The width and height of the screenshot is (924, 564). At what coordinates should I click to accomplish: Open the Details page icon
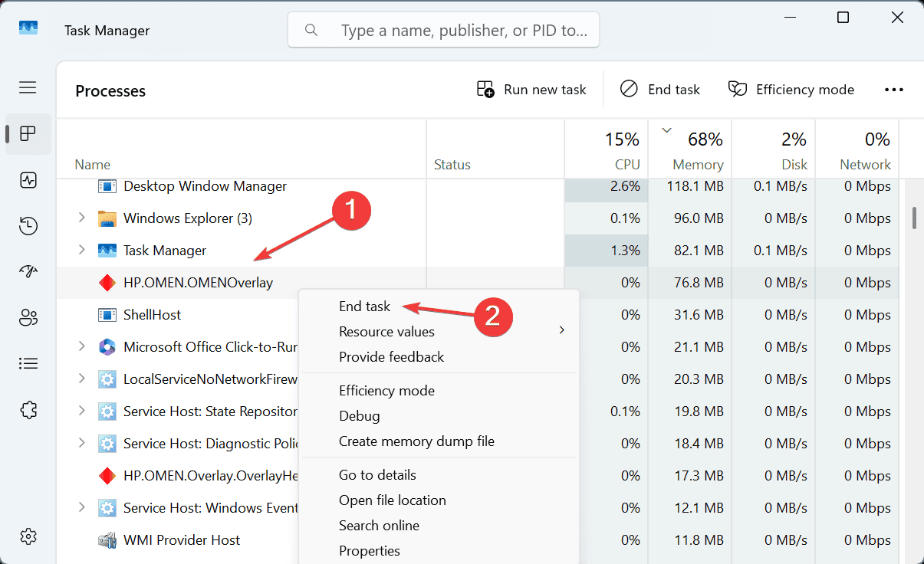tap(28, 363)
